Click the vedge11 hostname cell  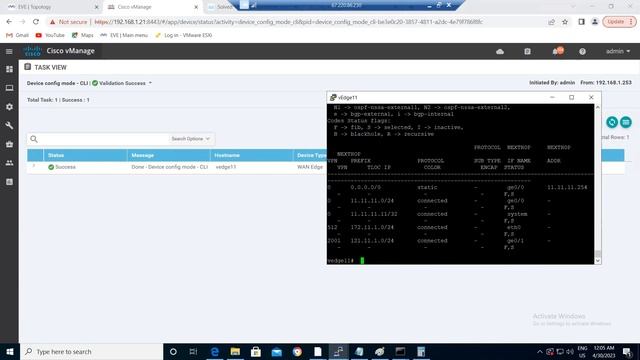tap(226, 167)
